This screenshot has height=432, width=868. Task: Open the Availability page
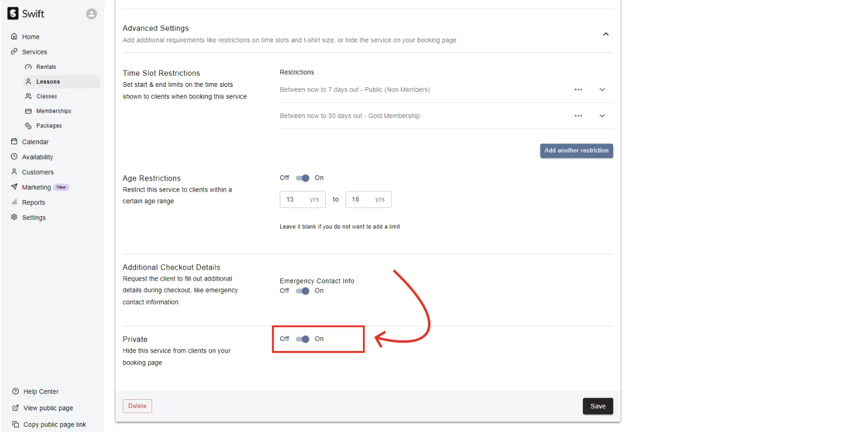[x=38, y=157]
